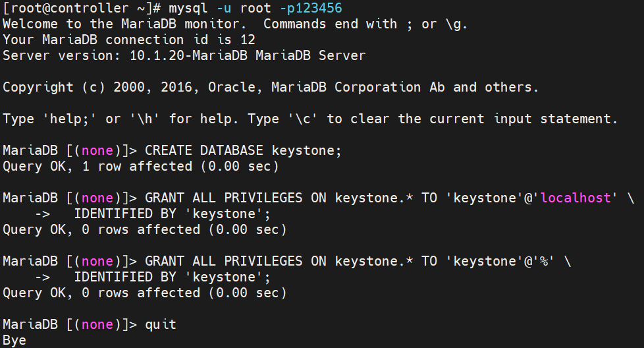Click the '[root@controller ~]#' shell prompt
Image resolution: width=644 pixels, height=348 pixels.
pyautogui.click(x=81, y=8)
